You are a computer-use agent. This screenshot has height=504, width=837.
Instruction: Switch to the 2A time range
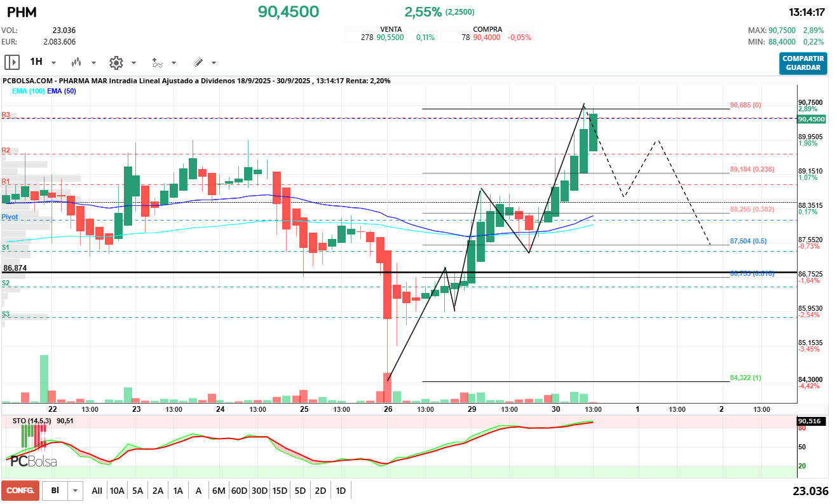(158, 491)
